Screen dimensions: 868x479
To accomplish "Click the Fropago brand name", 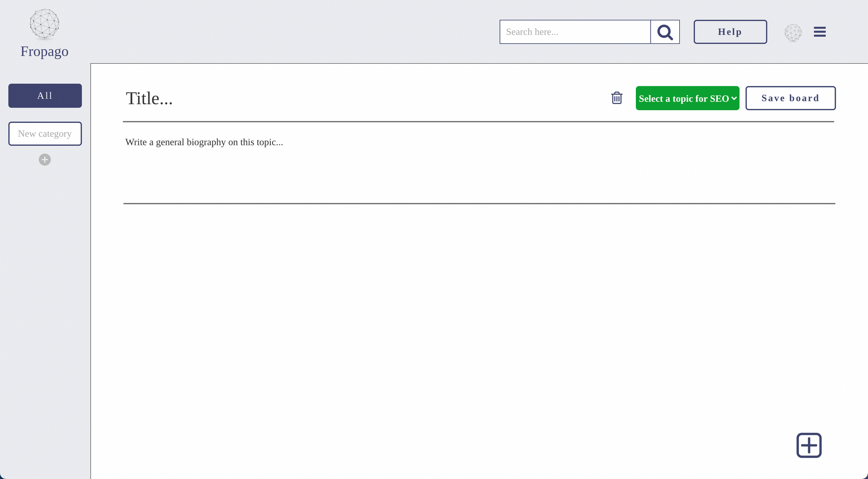I will (x=44, y=51).
